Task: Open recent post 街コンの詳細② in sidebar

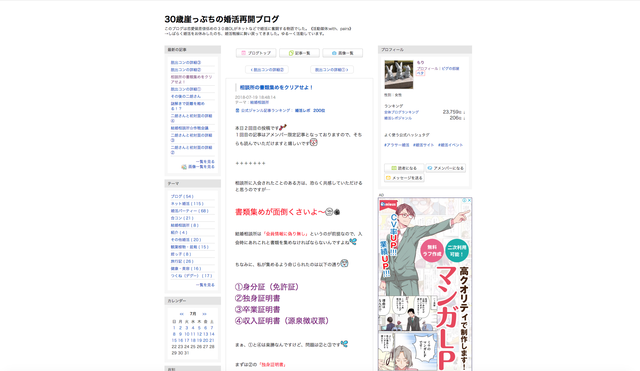Action: (x=186, y=70)
